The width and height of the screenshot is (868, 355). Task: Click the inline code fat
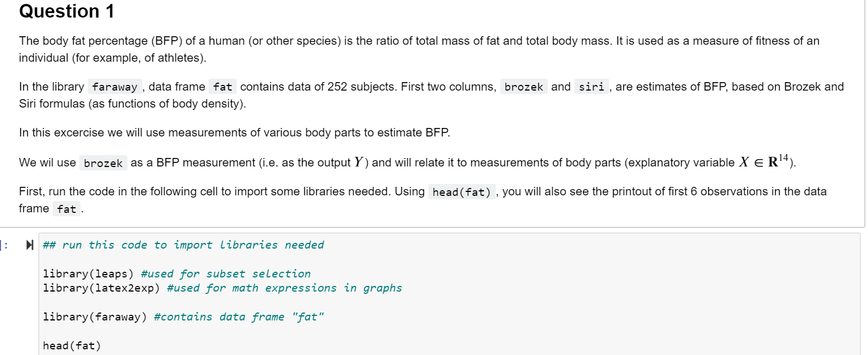(x=222, y=87)
